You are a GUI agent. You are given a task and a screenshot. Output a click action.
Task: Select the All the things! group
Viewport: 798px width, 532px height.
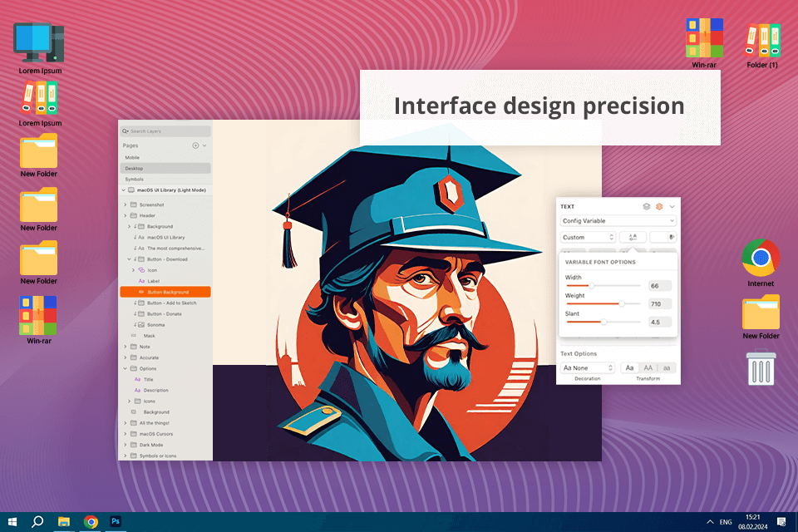[165, 423]
